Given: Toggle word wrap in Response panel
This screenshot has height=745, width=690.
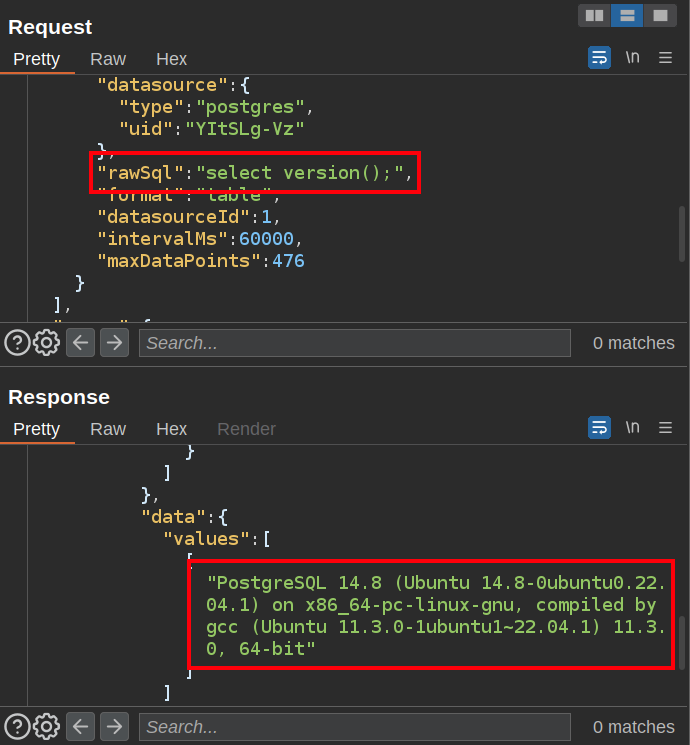Looking at the screenshot, I should pyautogui.click(x=599, y=428).
